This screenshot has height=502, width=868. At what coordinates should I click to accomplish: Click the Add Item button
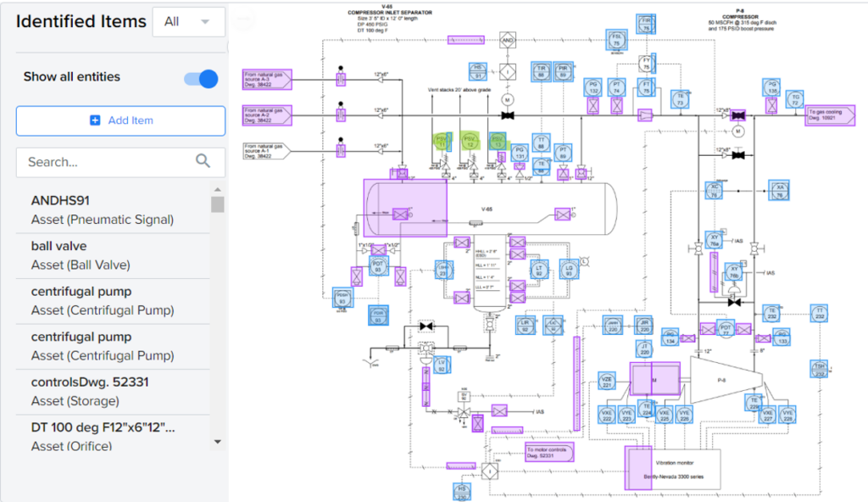click(x=120, y=120)
